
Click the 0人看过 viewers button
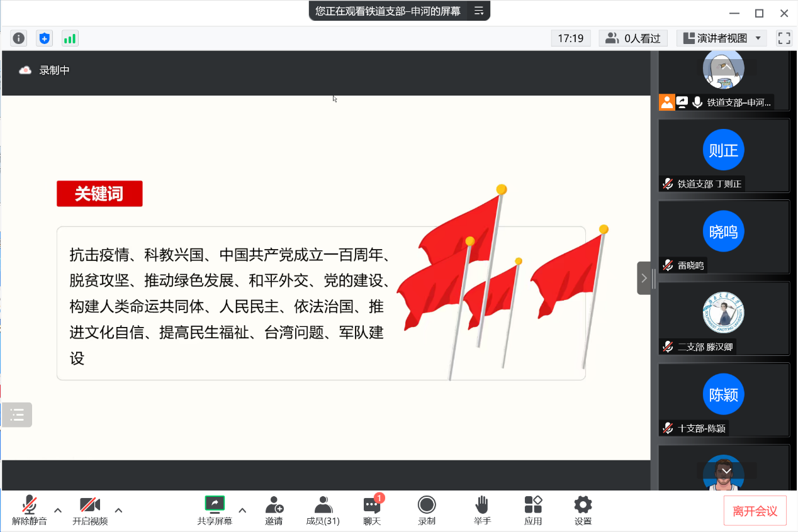pos(633,38)
